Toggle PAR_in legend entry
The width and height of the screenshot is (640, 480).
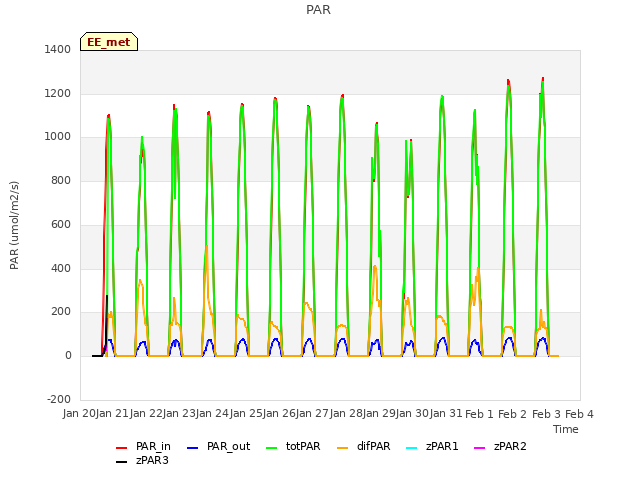pyautogui.click(x=143, y=447)
